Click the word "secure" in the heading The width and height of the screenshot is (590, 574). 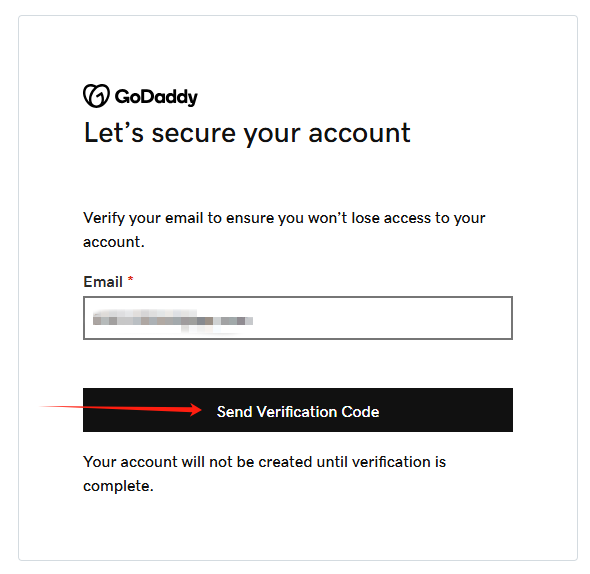click(x=194, y=134)
